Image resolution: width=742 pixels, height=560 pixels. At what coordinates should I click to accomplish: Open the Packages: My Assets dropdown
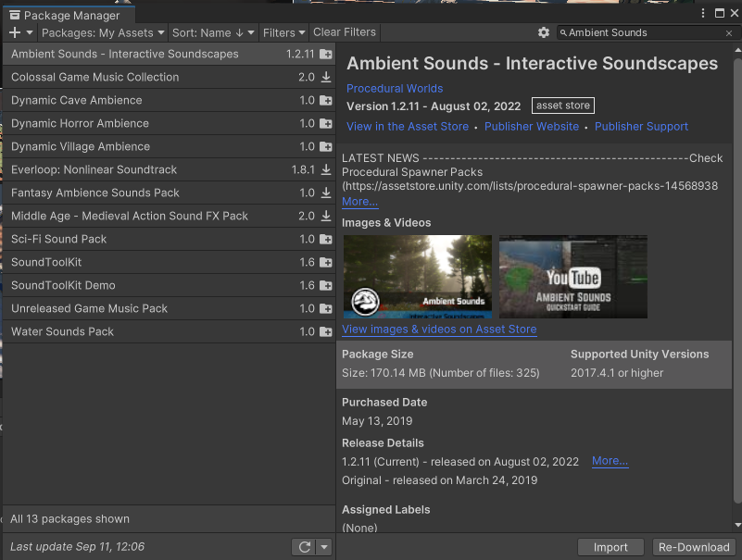click(103, 32)
